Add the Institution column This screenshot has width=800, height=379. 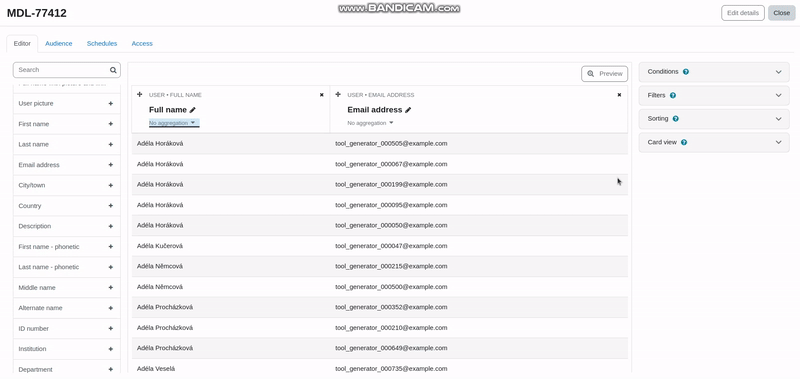pos(110,349)
